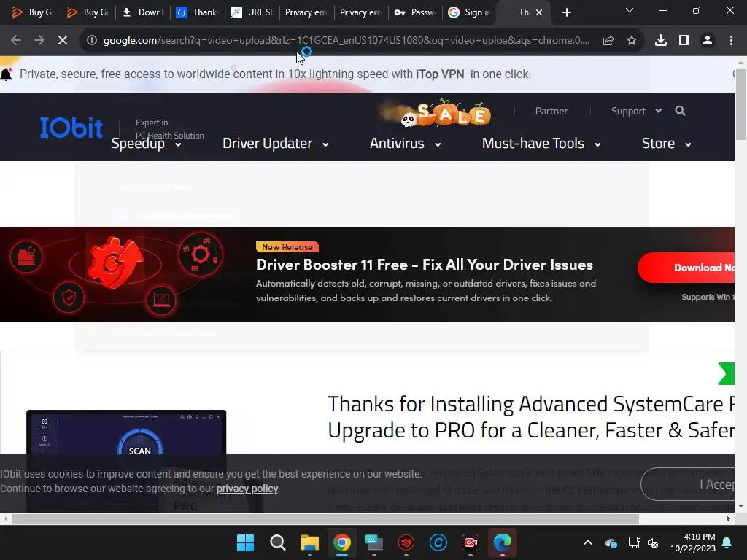
Task: Go back to the previous page
Action: click(16, 41)
